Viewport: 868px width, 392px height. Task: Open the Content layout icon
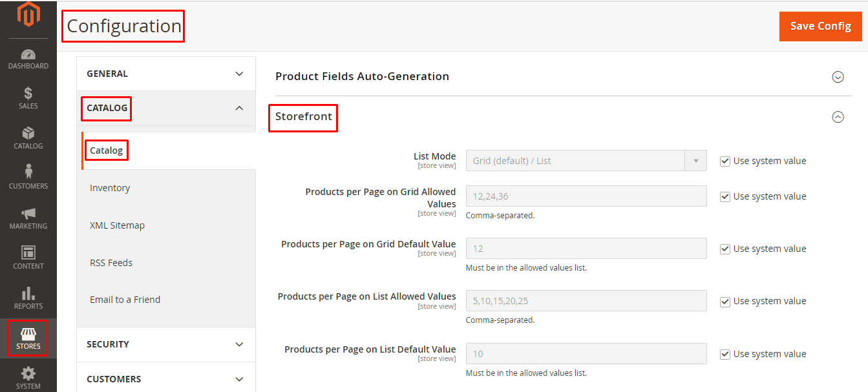[28, 253]
